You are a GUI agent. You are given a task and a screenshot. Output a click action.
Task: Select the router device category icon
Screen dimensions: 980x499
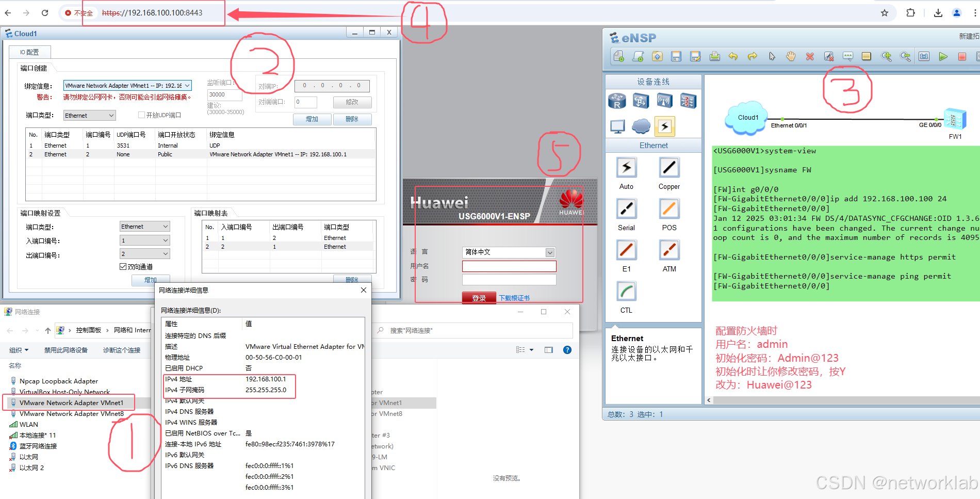coord(617,101)
